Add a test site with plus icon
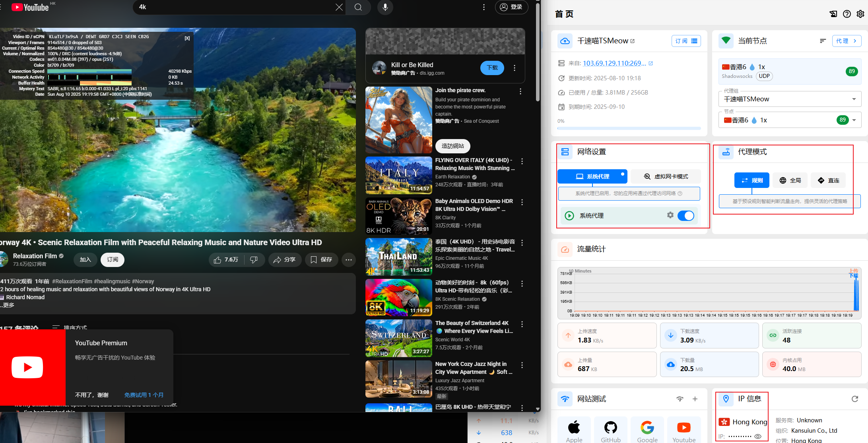Screen dimensions: 868x443 tap(695, 399)
